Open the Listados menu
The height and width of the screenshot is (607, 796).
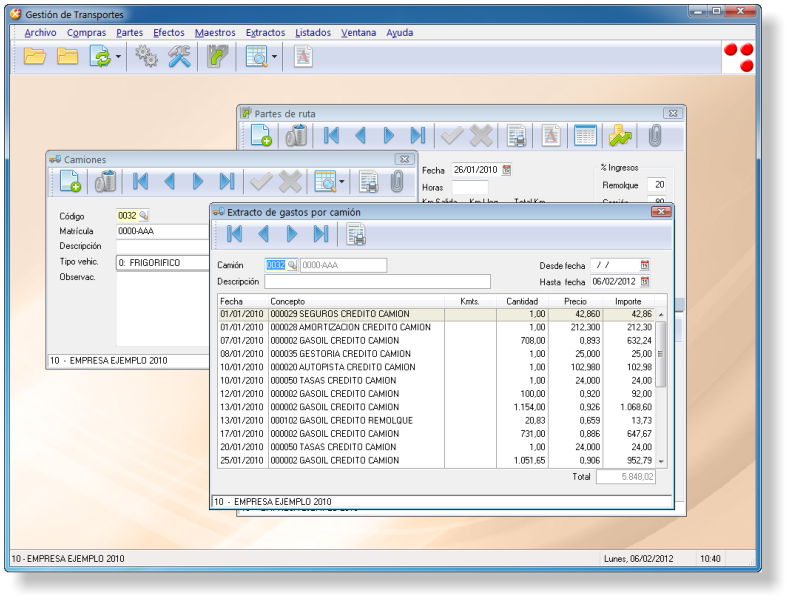click(313, 32)
